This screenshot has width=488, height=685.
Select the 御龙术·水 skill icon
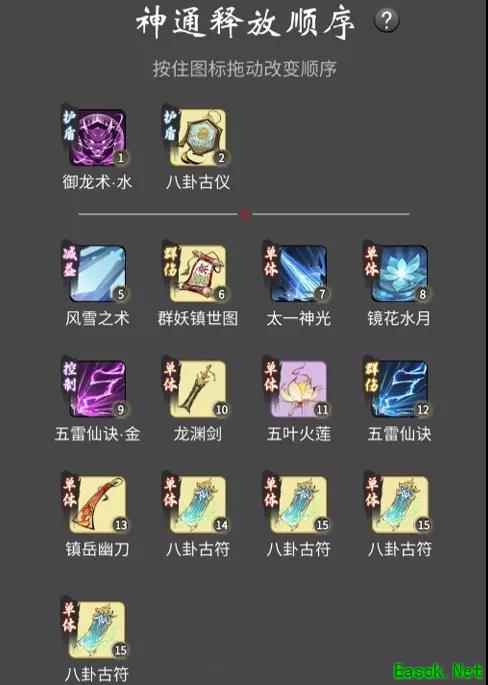click(97, 138)
